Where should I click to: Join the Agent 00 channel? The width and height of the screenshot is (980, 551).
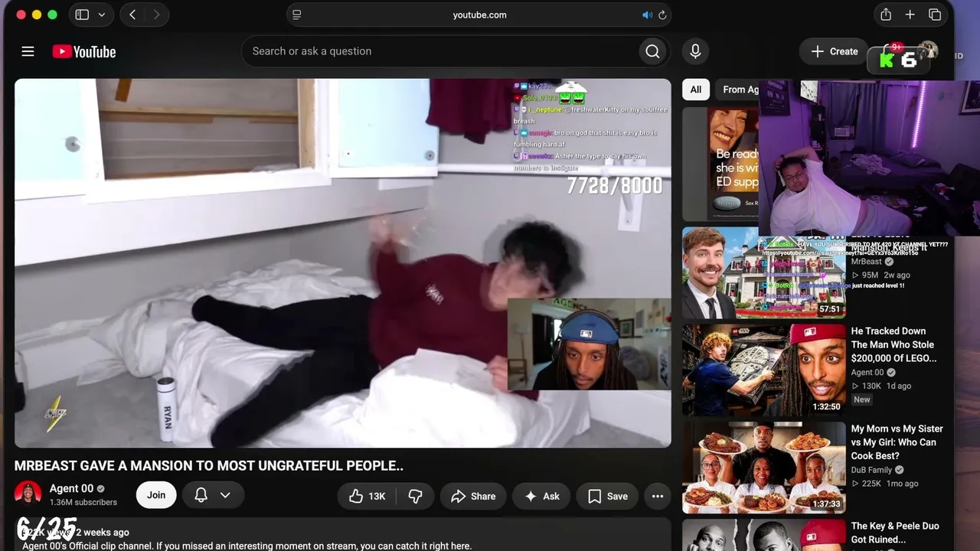(x=156, y=495)
